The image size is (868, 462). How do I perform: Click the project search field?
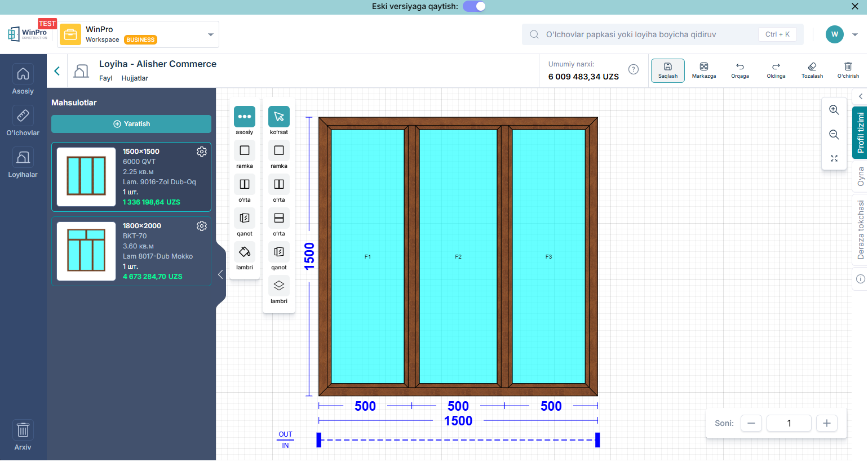[x=648, y=34]
